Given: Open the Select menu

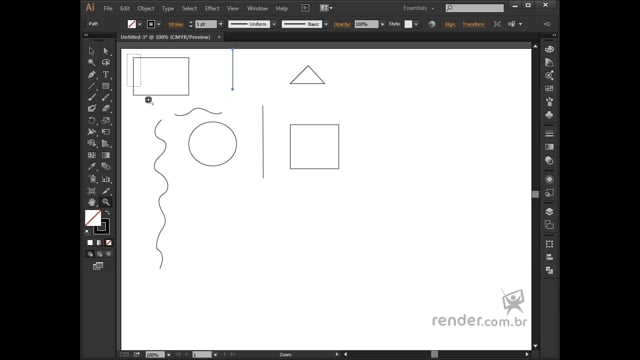Looking at the screenshot, I should 189,8.
